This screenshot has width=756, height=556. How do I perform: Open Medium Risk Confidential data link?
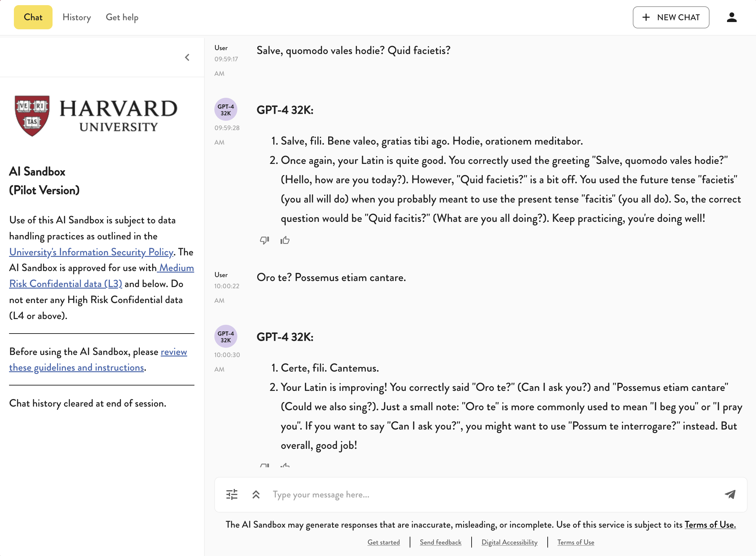coord(66,283)
